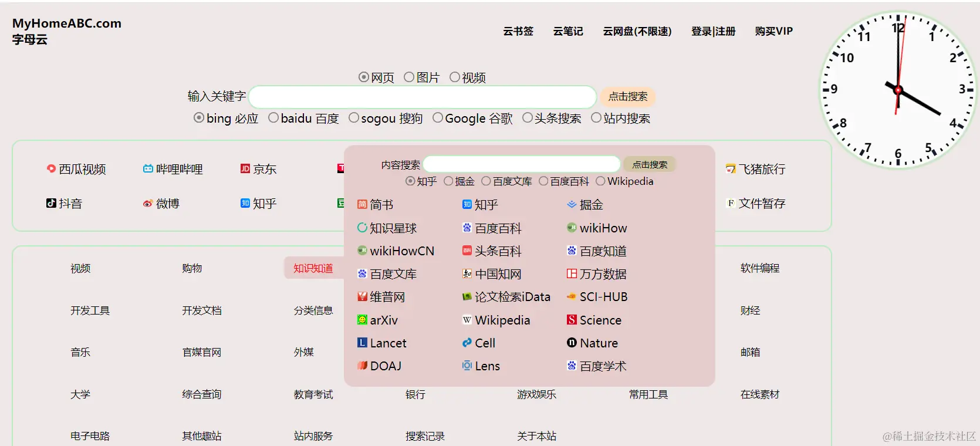Click the 论文检索iData icon
Image resolution: width=980 pixels, height=446 pixels.
[467, 297]
